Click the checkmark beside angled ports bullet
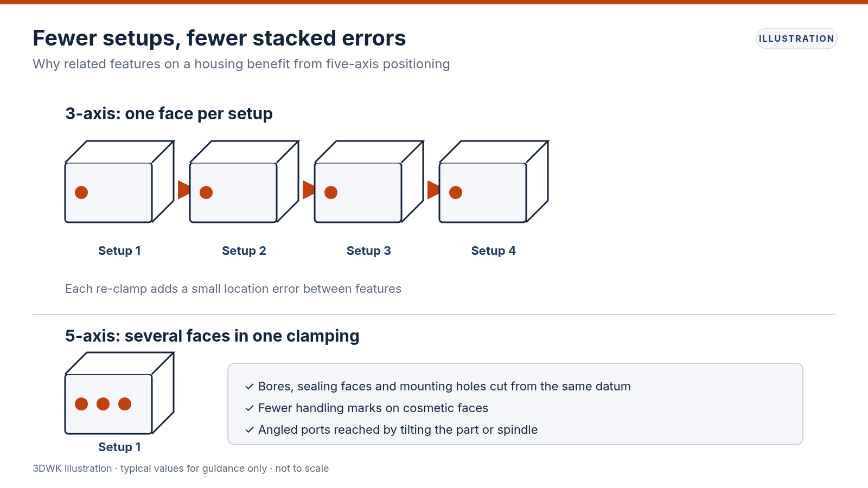This screenshot has width=868, height=488. pyautogui.click(x=250, y=430)
